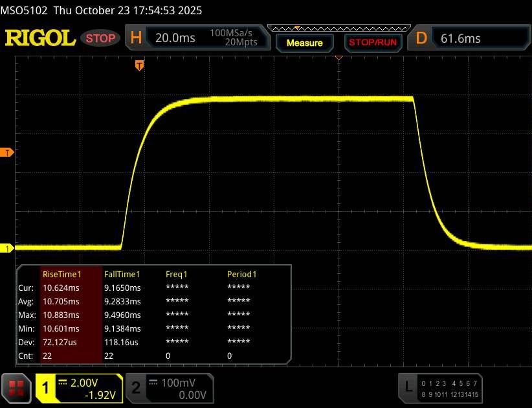
Task: Click the RIGOL logo
Action: 40,38
